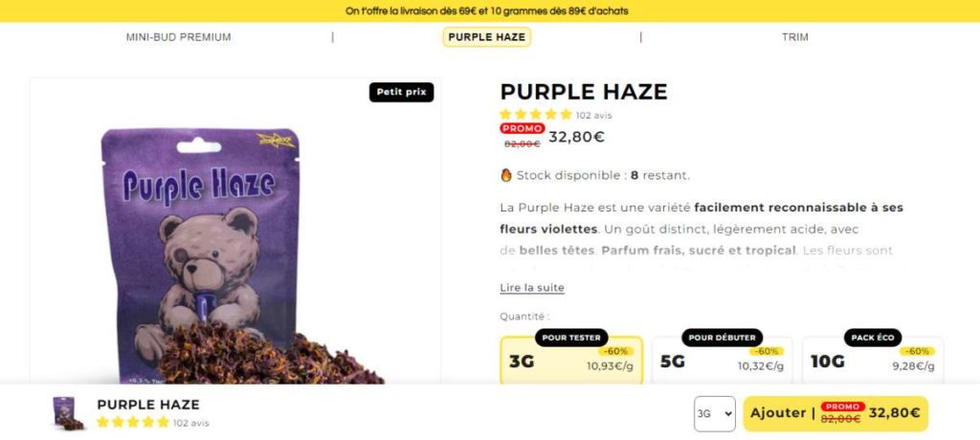Click the main Purple Haze pouch image

point(235,256)
